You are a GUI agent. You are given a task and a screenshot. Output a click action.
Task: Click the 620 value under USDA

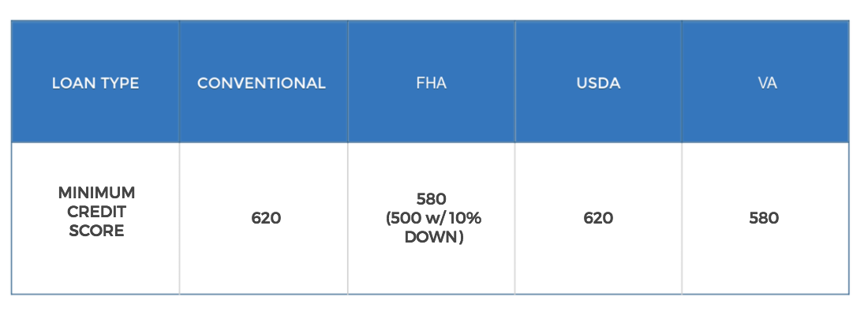598,218
